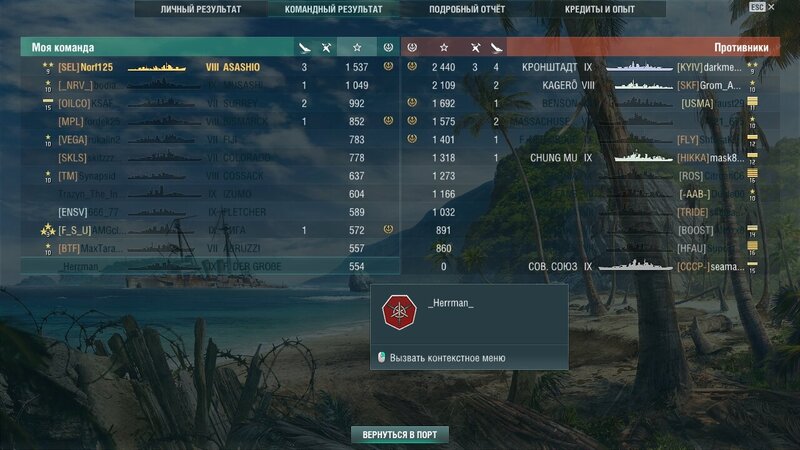The width and height of the screenshot is (800, 450).
Task: Open the Личный результат tab
Action: pyautogui.click(x=201, y=9)
